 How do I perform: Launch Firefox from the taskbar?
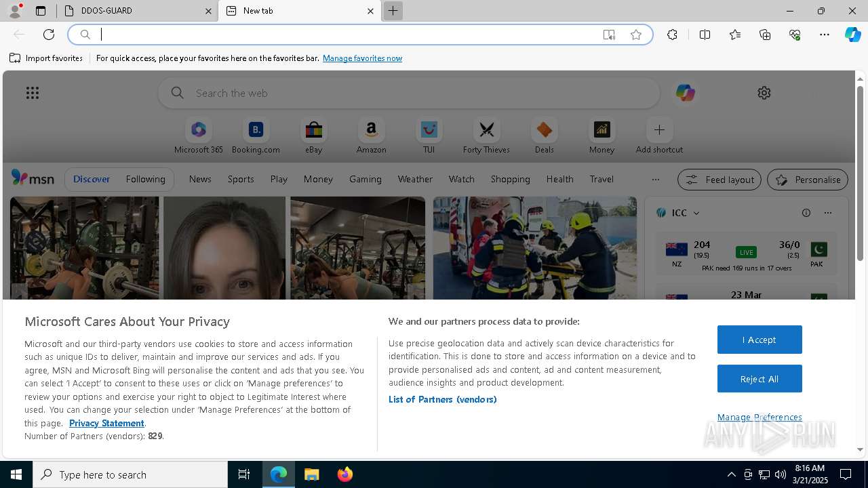pyautogui.click(x=345, y=474)
